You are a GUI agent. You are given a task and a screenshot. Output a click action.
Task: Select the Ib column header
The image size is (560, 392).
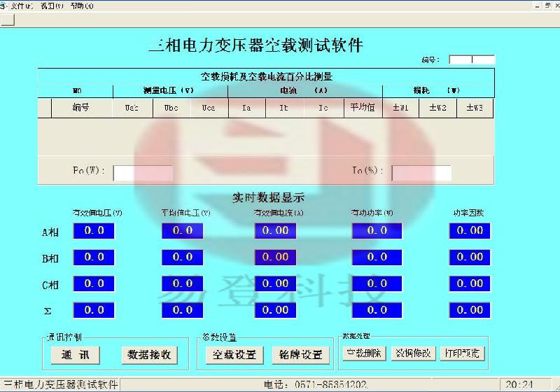[x=284, y=108]
